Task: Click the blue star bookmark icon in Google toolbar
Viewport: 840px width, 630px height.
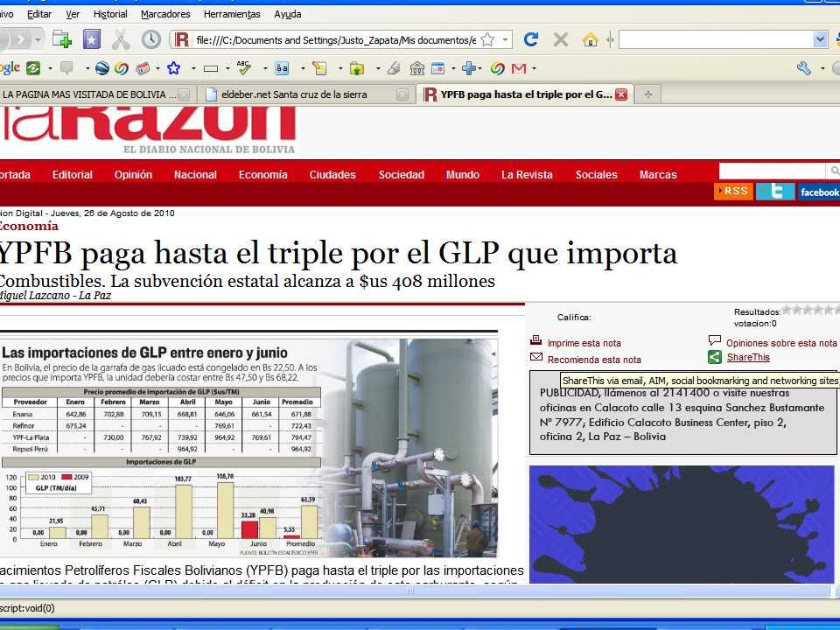Action: pos(173,68)
